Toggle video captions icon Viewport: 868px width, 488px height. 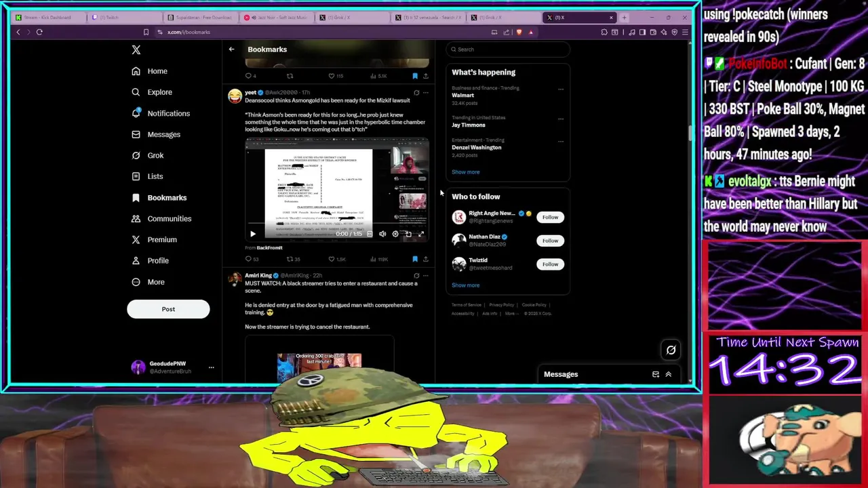click(x=370, y=234)
